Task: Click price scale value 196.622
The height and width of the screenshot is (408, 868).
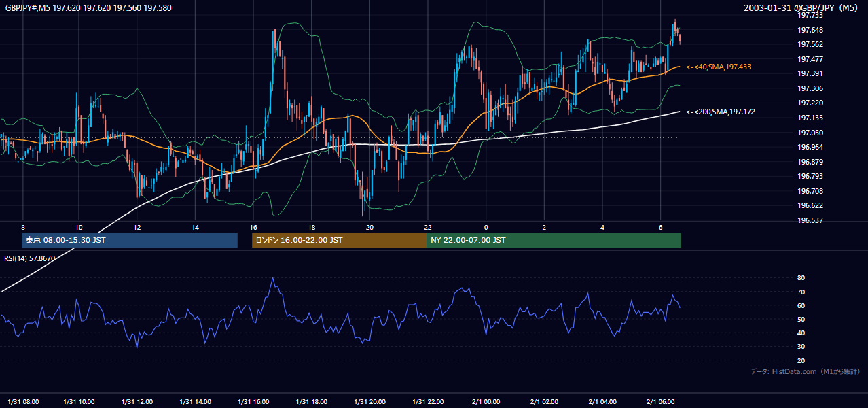Action: tap(810, 205)
